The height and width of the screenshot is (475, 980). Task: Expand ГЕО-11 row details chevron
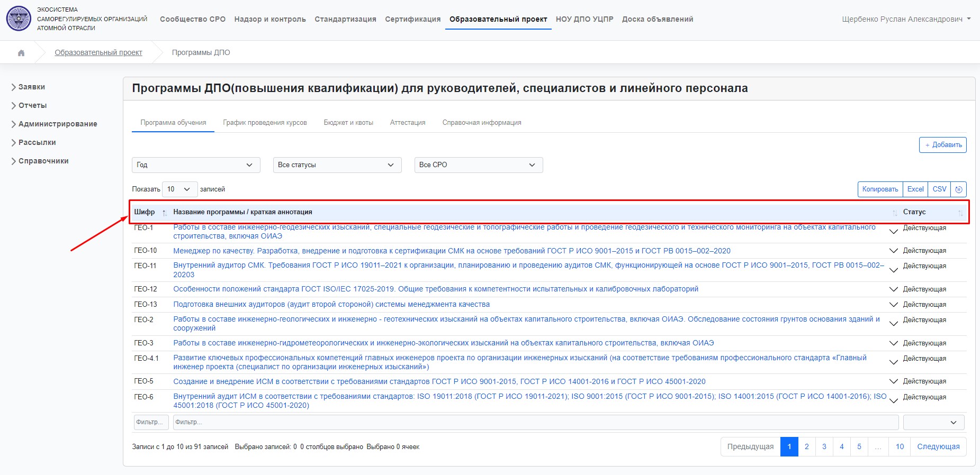click(894, 270)
